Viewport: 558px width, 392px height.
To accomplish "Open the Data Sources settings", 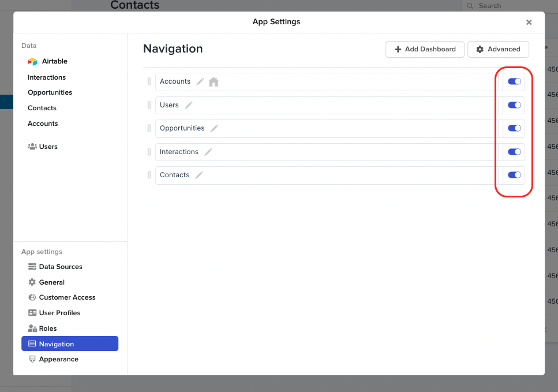I will [x=60, y=267].
